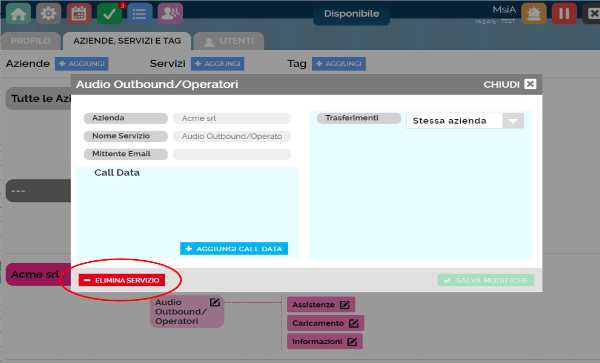600x363 pixels.
Task: Edit the Informazioni tag icon
Action: click(352, 342)
